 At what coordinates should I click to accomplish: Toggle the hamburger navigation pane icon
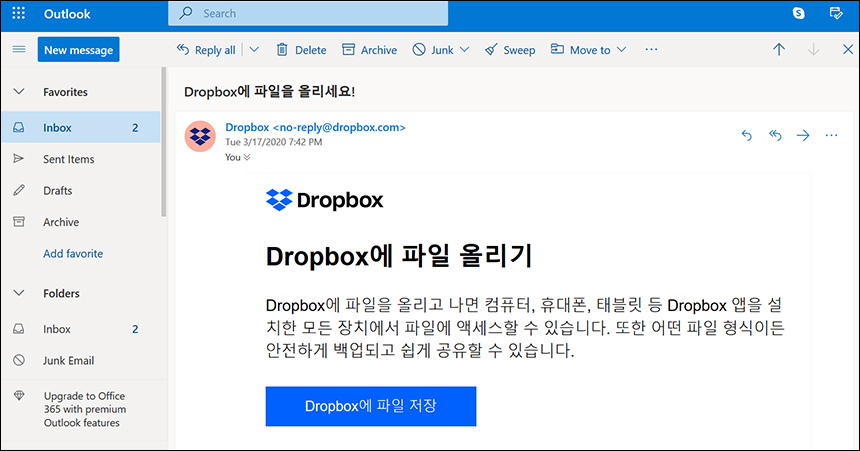click(x=19, y=49)
